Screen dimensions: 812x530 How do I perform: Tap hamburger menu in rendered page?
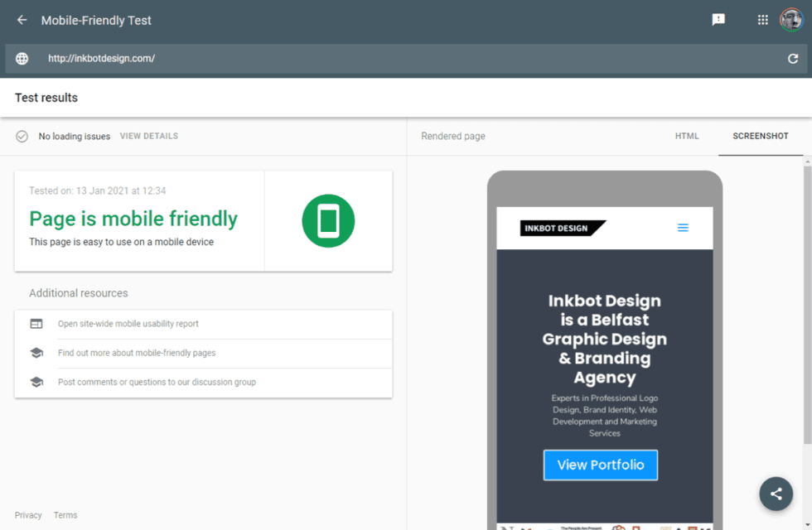pyautogui.click(x=683, y=228)
